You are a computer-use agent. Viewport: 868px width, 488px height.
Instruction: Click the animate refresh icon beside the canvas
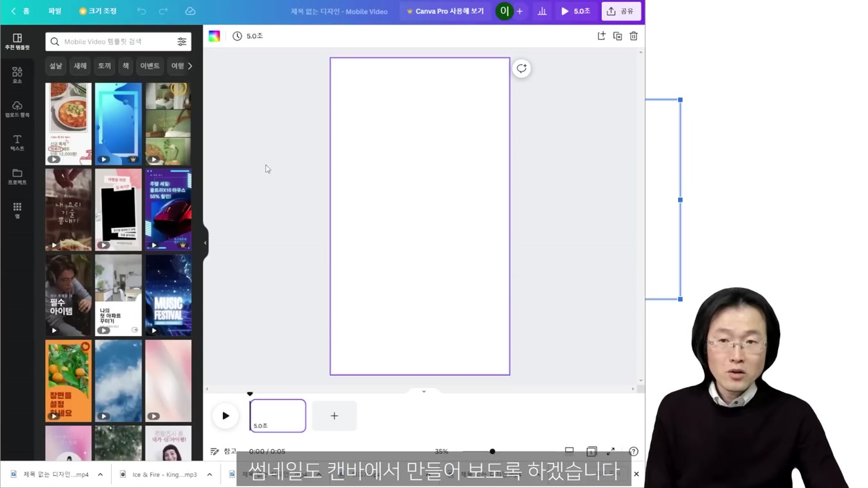pos(521,68)
